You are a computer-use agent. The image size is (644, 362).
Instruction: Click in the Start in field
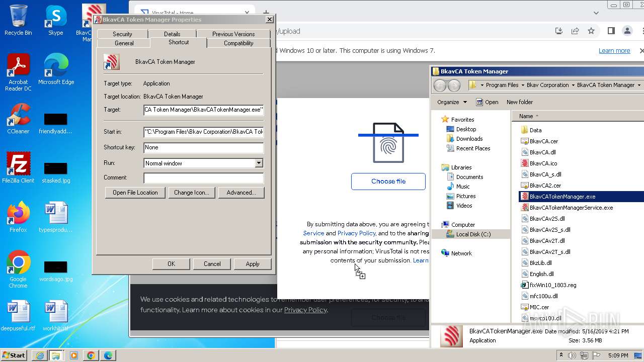pyautogui.click(x=203, y=132)
